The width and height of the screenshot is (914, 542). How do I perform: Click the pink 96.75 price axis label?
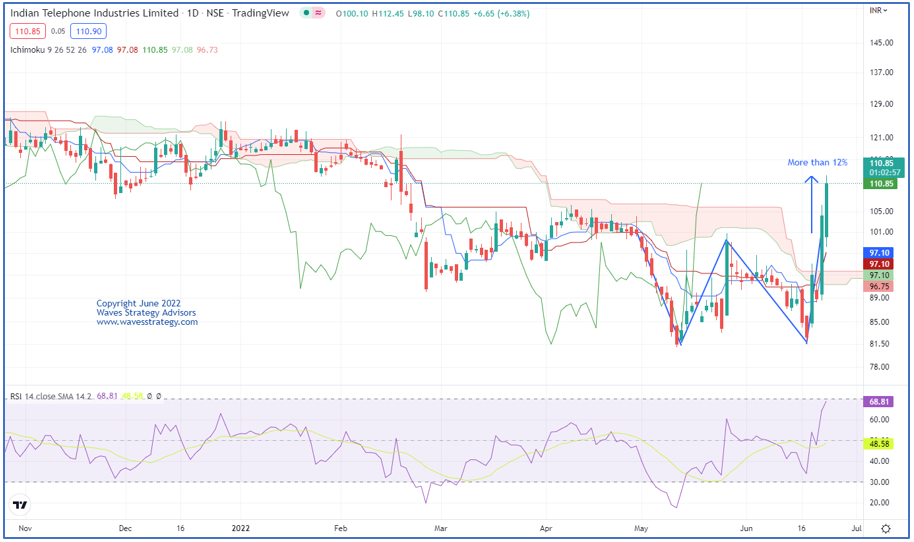pos(879,286)
